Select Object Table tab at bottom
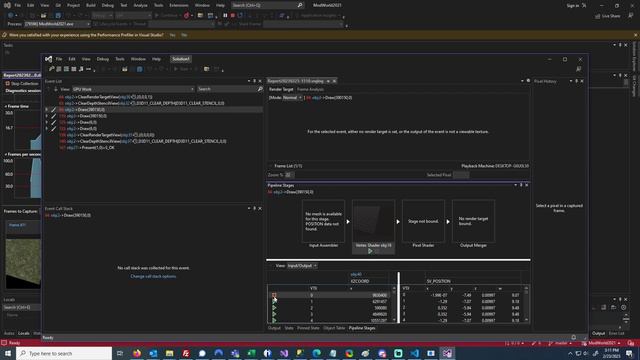Image resolution: width=640 pixels, height=360 pixels. [x=334, y=328]
